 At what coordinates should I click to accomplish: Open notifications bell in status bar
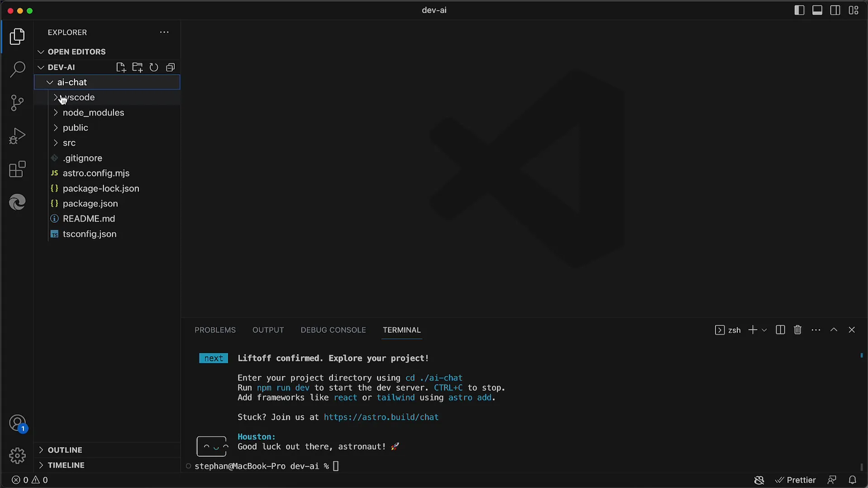(852, 480)
